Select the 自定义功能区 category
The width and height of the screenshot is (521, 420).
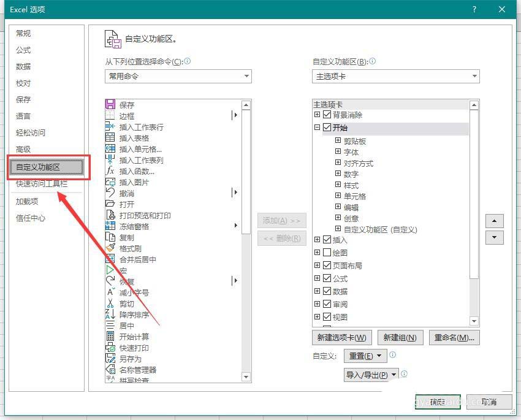(x=46, y=167)
